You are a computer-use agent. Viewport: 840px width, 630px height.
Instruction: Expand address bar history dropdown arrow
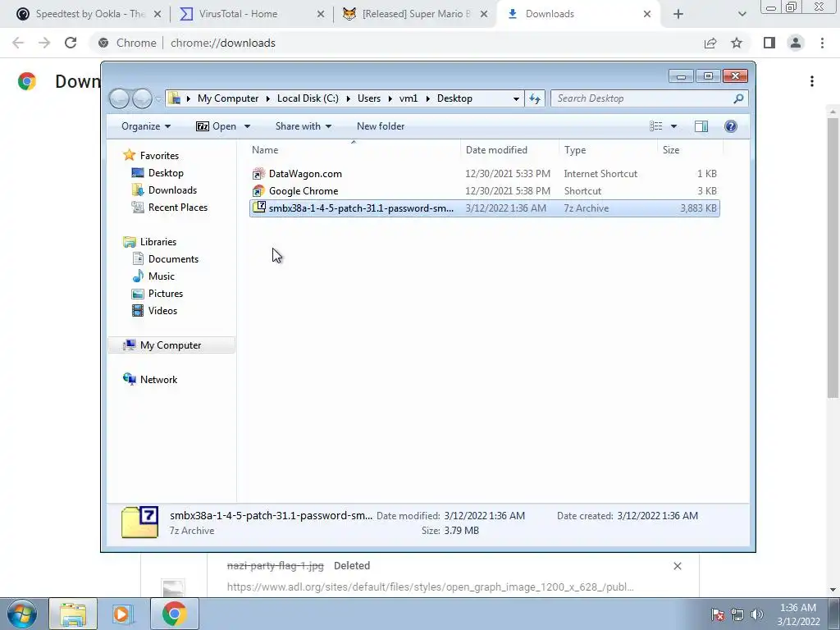tap(516, 98)
